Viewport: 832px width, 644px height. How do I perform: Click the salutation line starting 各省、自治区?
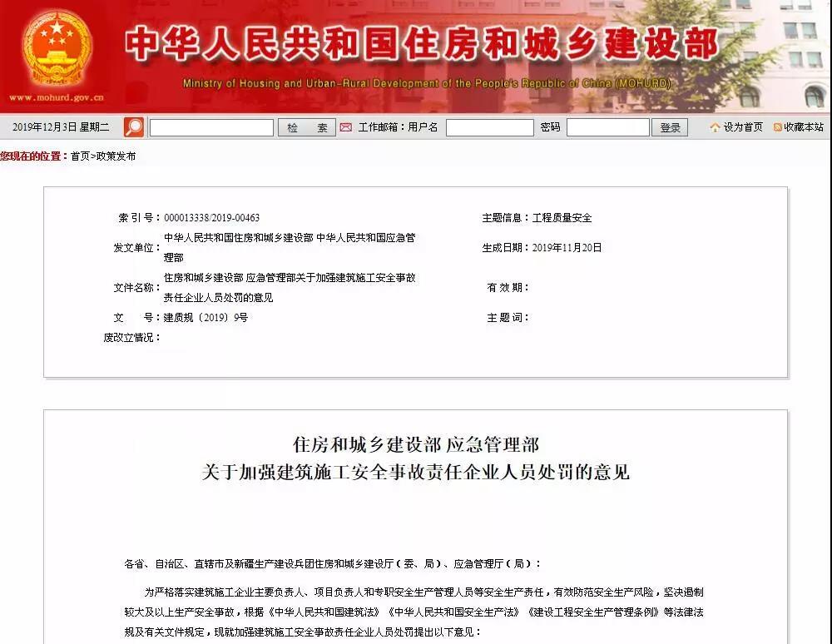(x=333, y=564)
